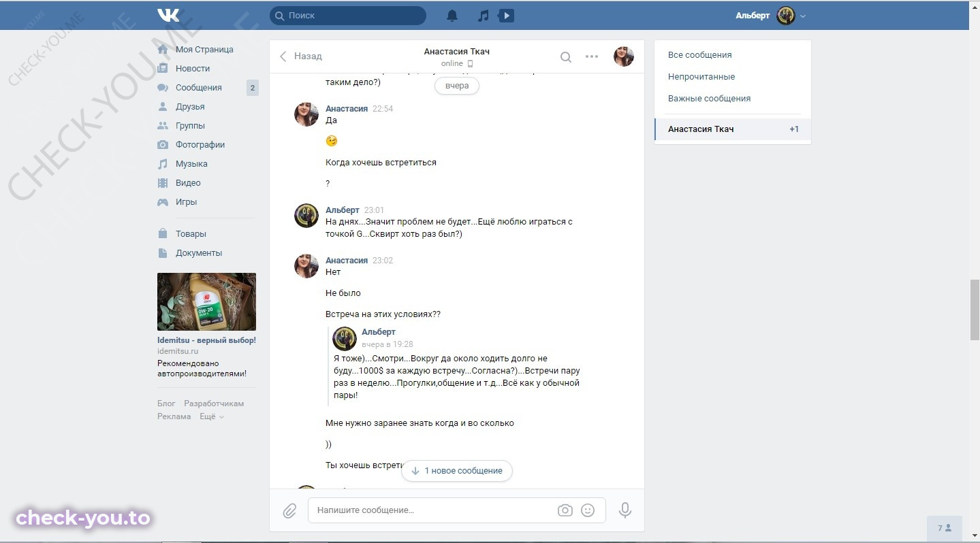Open Игры in the sidebar

click(186, 202)
